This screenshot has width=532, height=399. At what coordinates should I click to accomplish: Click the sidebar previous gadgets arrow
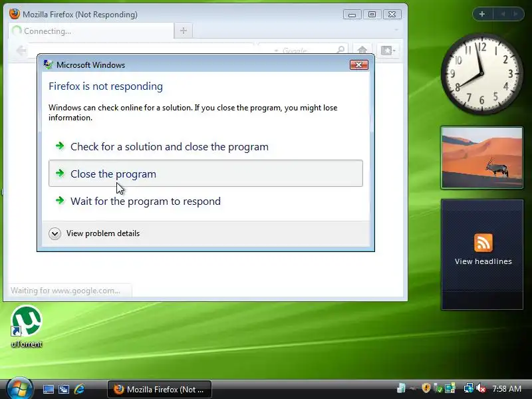[503, 14]
